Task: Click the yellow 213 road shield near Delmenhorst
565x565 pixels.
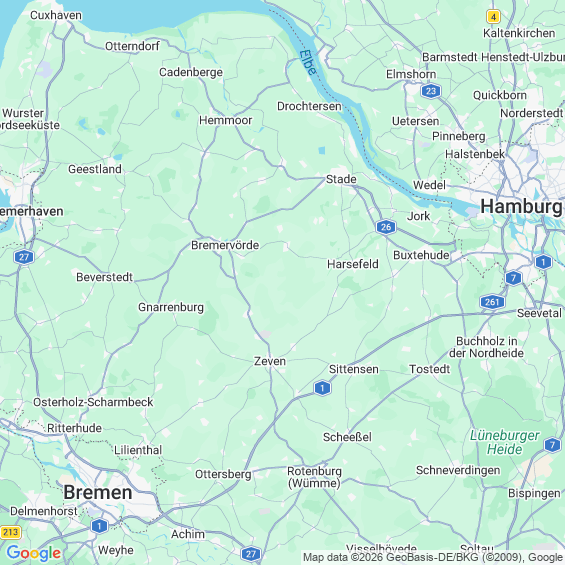Action: tap(10, 532)
